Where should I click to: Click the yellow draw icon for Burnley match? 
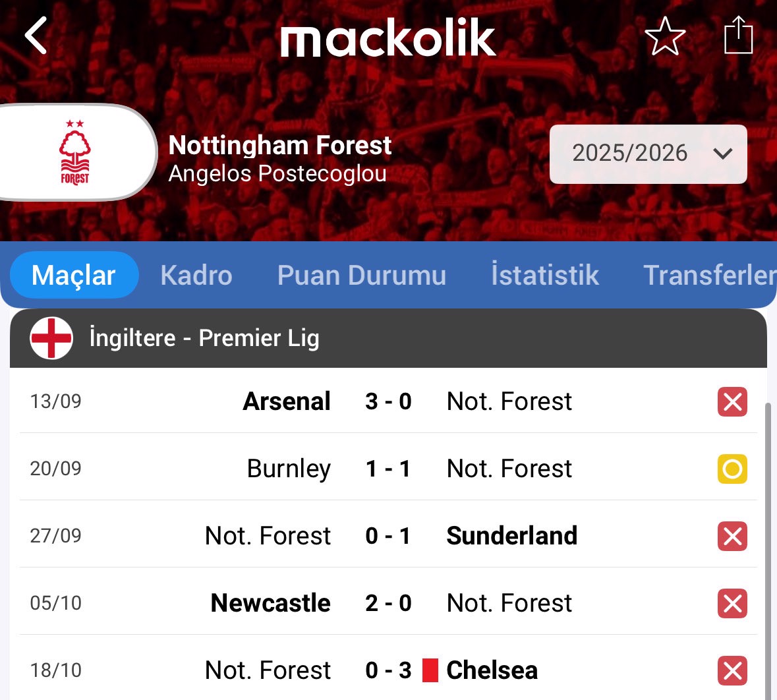click(x=732, y=469)
